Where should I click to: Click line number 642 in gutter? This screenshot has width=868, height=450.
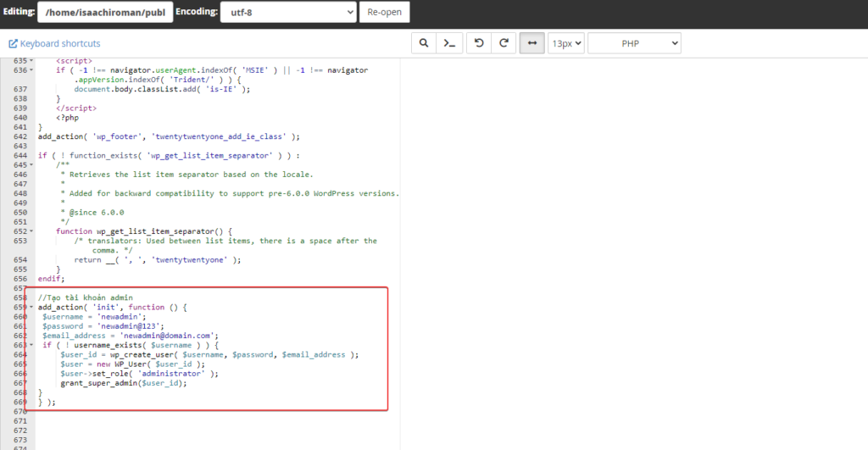[x=20, y=136]
